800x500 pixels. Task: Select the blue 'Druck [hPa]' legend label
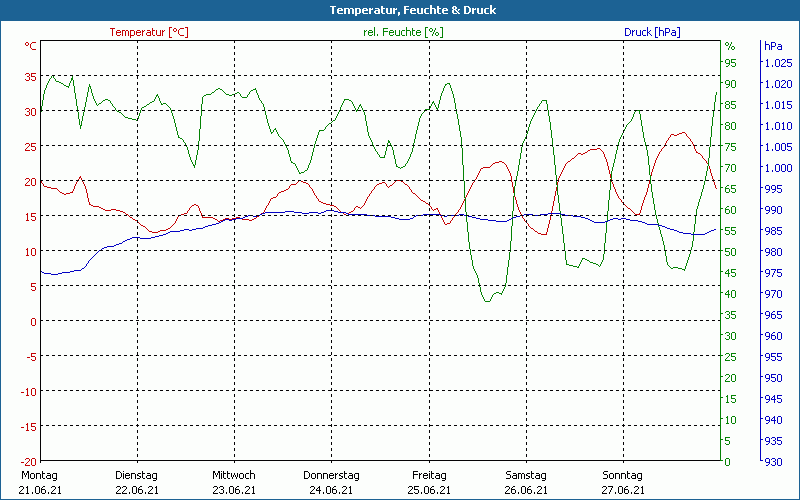(652, 32)
